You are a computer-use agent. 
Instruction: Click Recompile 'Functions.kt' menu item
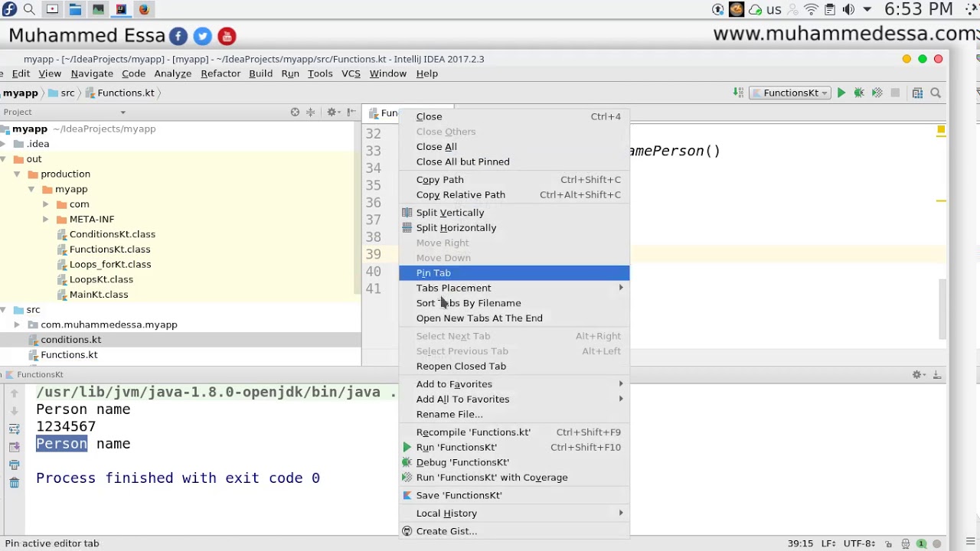coord(514,432)
